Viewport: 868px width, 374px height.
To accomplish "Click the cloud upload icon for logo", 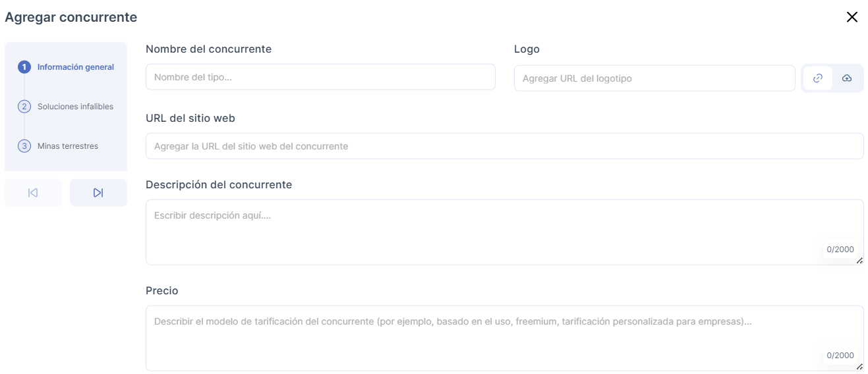I will [847, 78].
